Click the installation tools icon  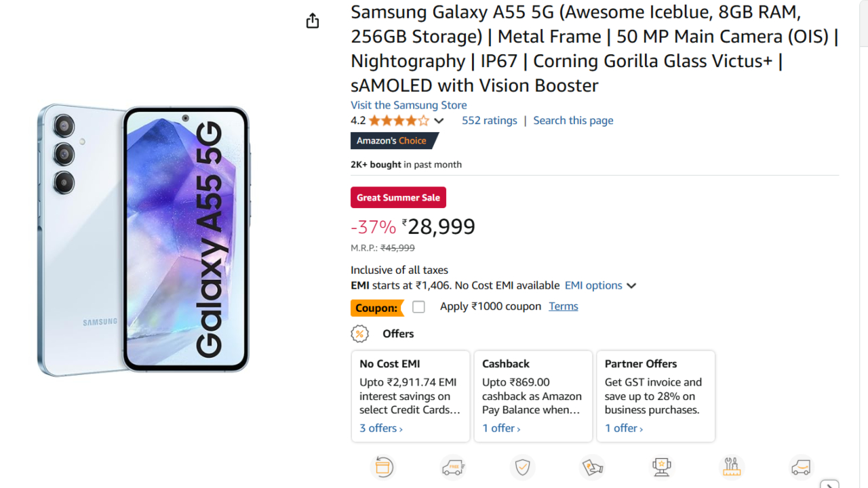pyautogui.click(x=731, y=467)
